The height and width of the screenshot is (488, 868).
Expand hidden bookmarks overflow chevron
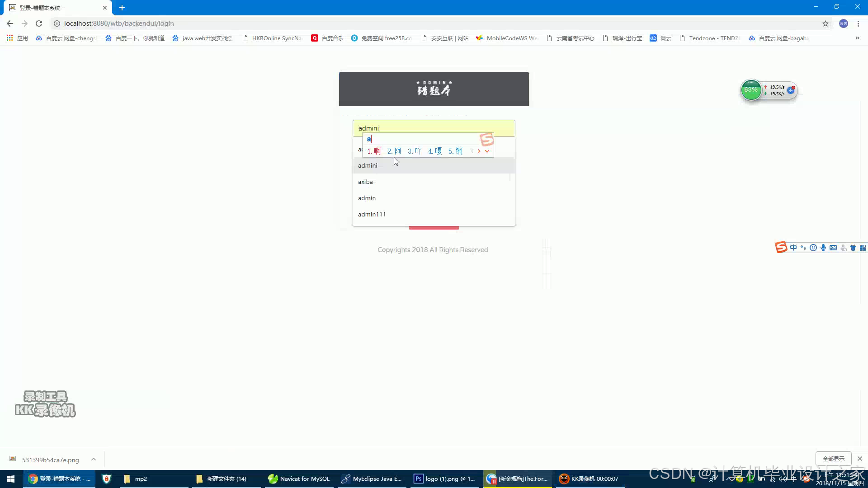pos(857,38)
